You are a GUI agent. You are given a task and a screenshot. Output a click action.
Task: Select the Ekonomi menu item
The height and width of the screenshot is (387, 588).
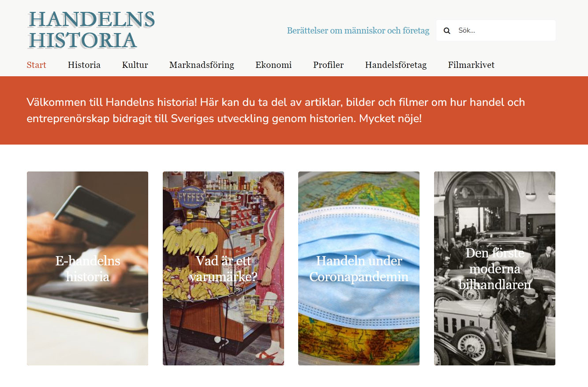tap(273, 65)
